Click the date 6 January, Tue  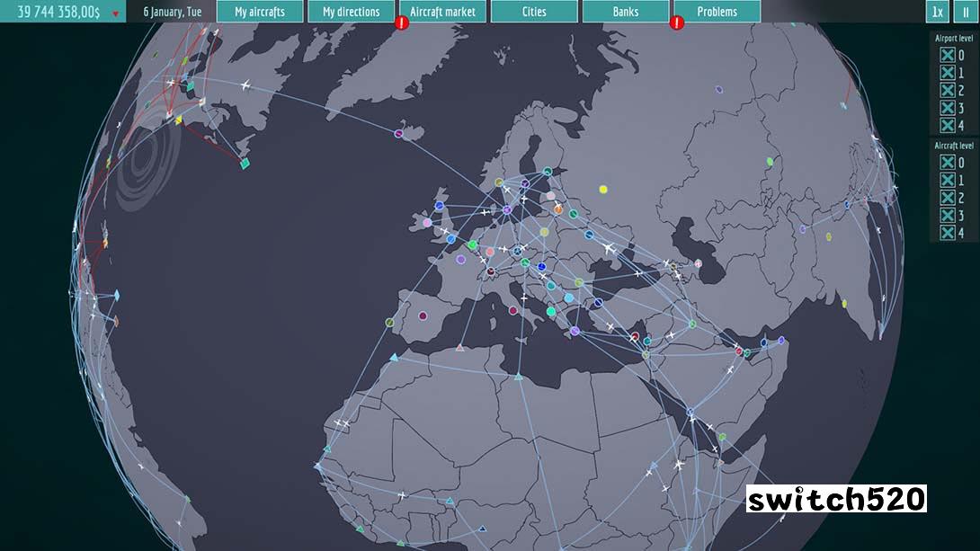pos(173,12)
